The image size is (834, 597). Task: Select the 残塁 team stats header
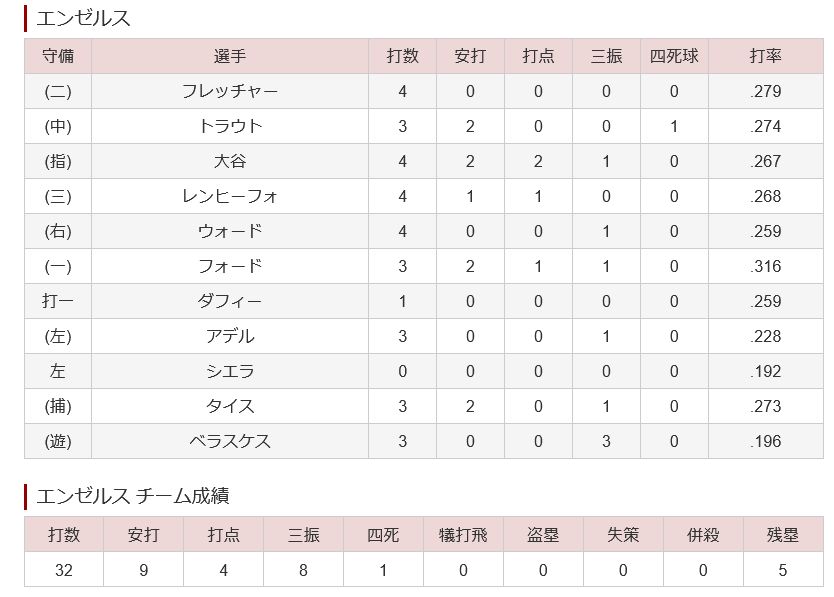click(783, 535)
